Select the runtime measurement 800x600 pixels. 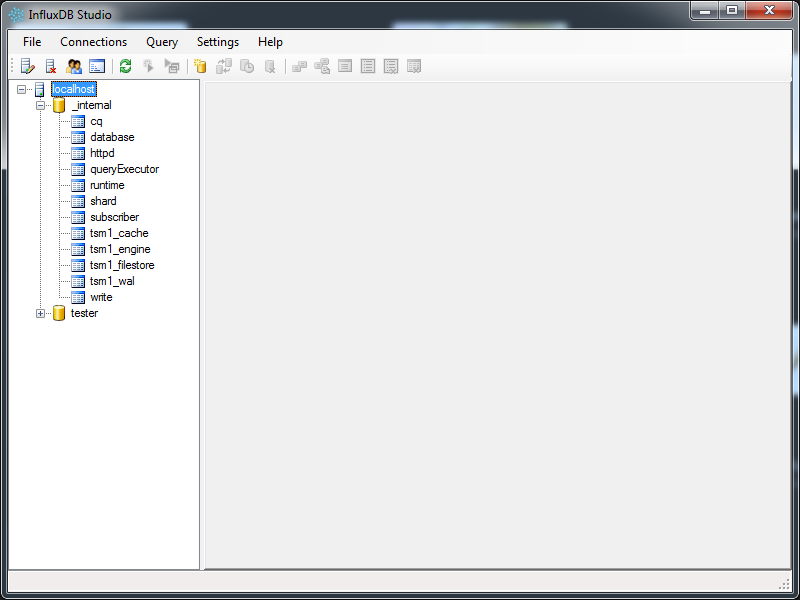107,185
